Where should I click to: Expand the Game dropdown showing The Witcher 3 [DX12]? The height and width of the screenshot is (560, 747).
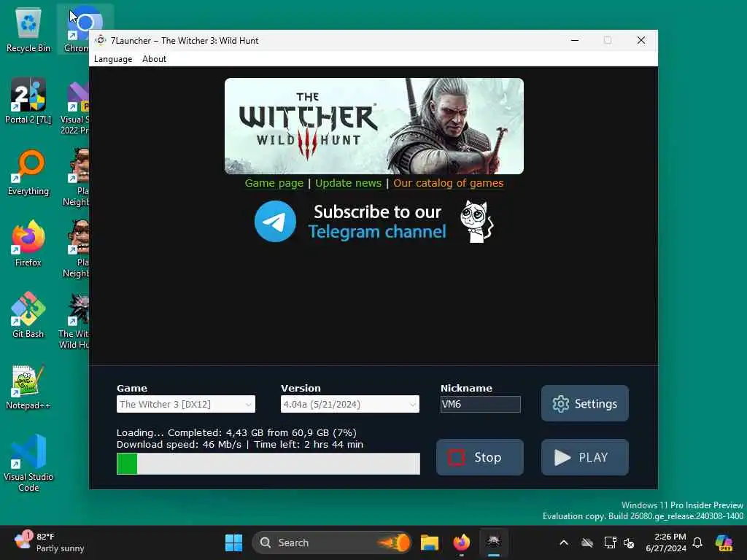click(x=186, y=404)
